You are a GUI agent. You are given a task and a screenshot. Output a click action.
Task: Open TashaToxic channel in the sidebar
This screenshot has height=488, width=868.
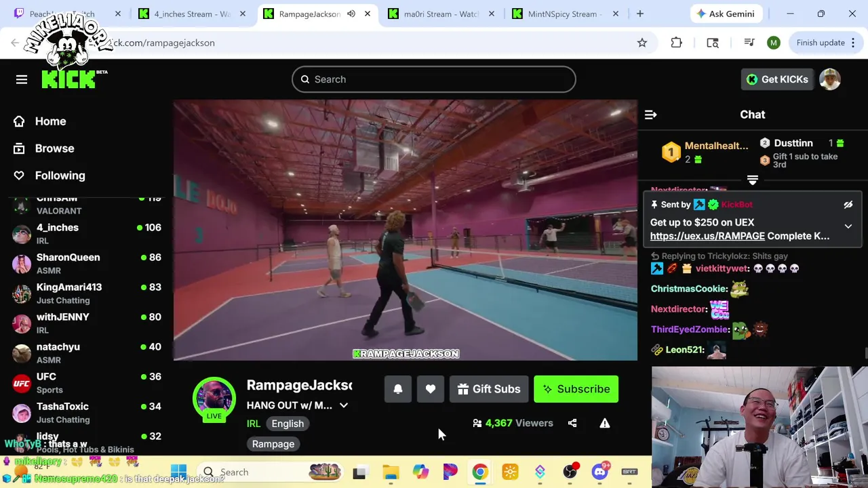point(87,413)
